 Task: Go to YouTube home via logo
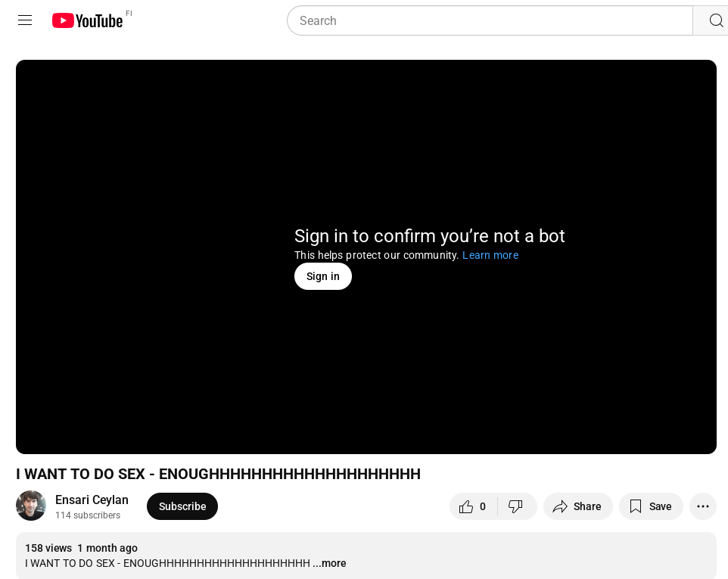pos(87,21)
